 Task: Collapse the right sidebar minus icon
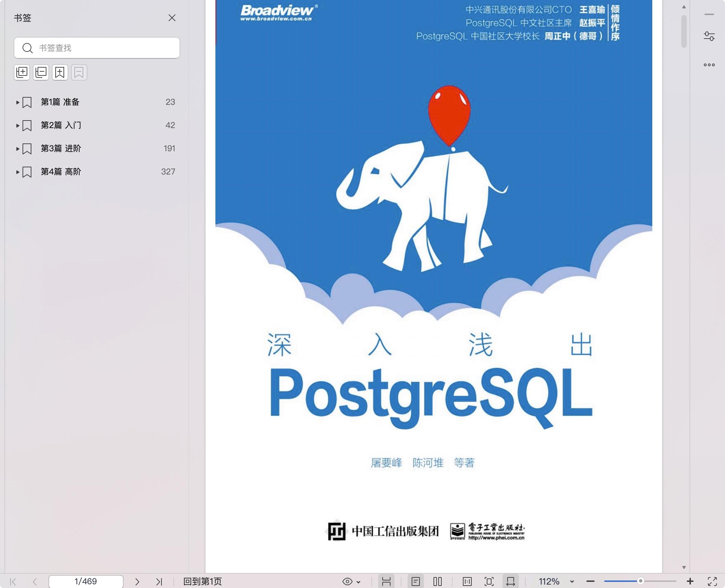pyautogui.click(x=709, y=14)
